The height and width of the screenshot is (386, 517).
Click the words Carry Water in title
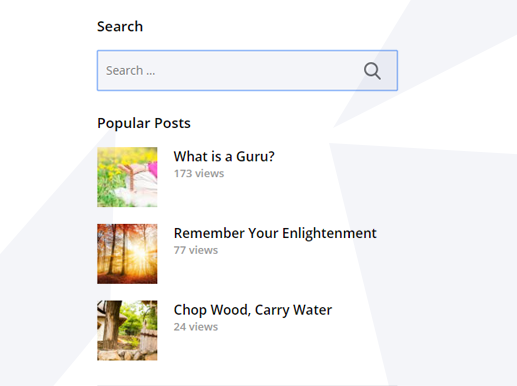click(x=293, y=310)
